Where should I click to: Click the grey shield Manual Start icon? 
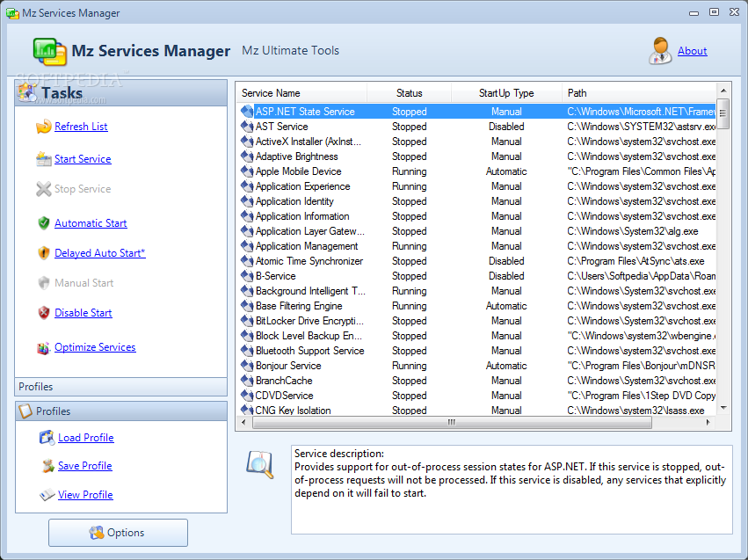point(43,283)
